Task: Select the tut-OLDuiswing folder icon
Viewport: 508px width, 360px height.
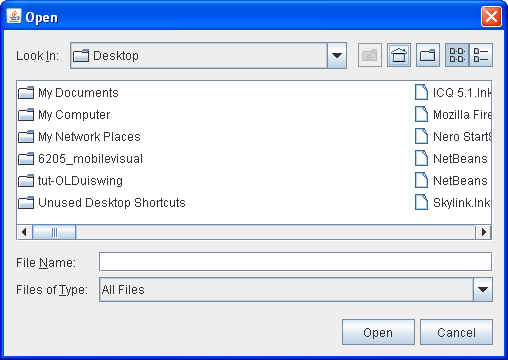Action: coord(26,181)
